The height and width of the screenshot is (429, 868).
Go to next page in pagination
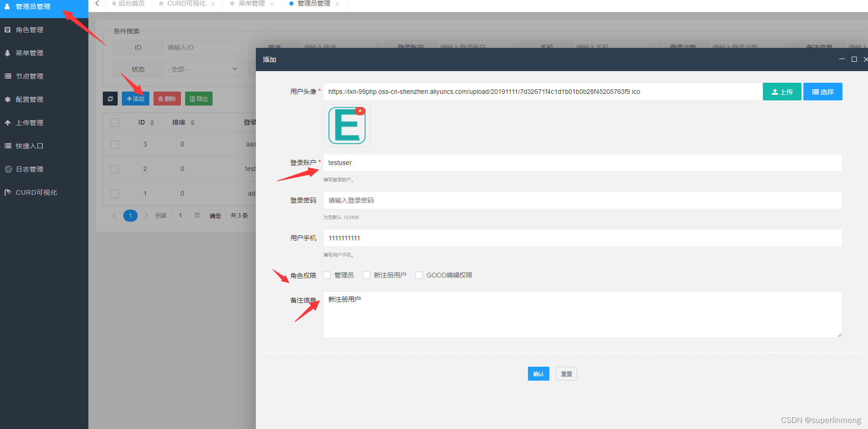[146, 216]
